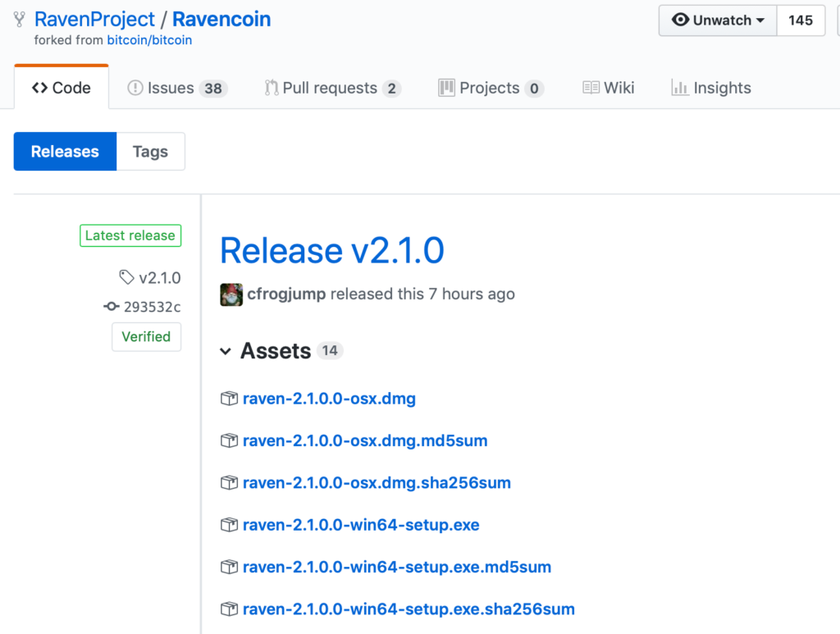Click package icon for win64-setup.exe
Image resolution: width=840 pixels, height=634 pixels.
229,525
